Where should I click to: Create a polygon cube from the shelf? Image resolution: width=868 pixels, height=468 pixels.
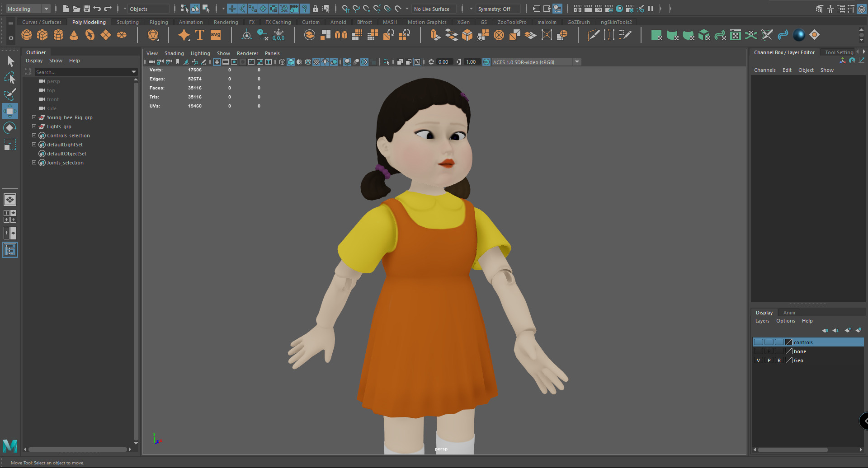42,35
